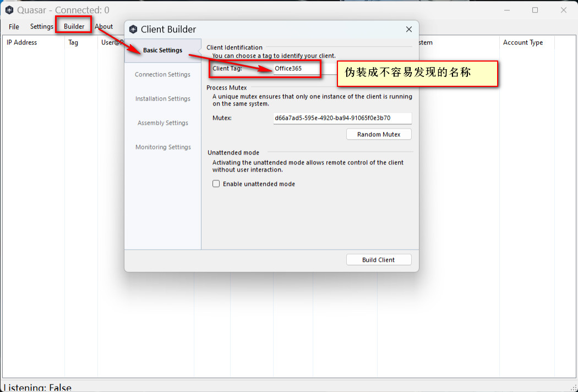Close the Client Builder dialog
The height and width of the screenshot is (392, 578).
409,29
